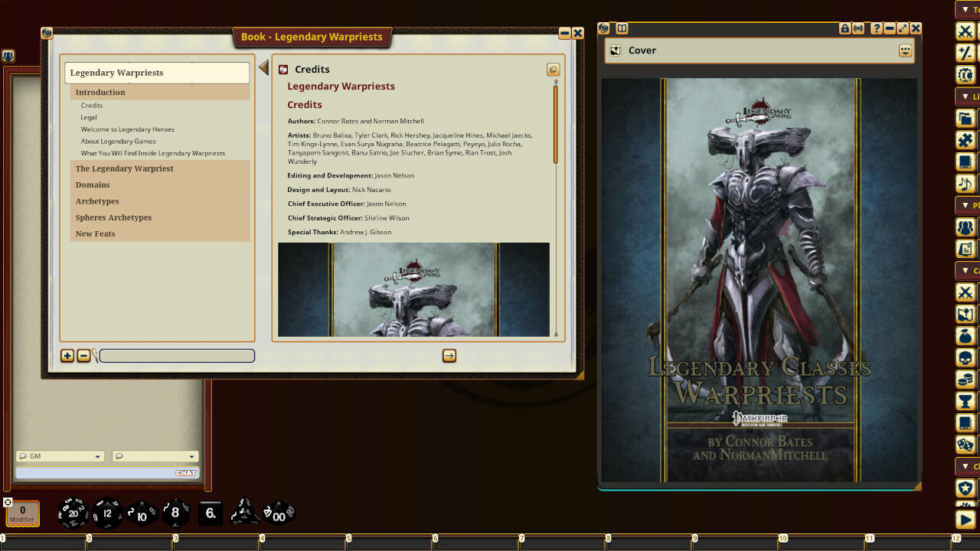Select the puzzle-piece icon in the sidebar
980x551 pixels.
tap(964, 140)
